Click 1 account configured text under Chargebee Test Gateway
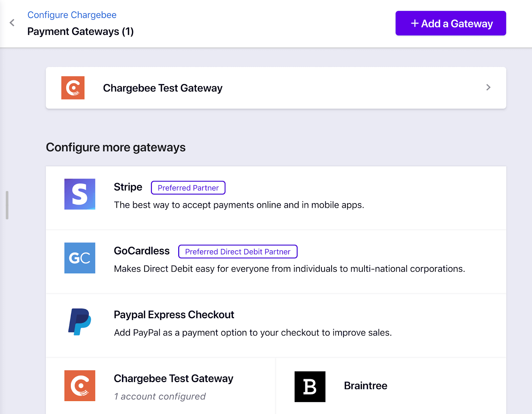 [x=160, y=396]
